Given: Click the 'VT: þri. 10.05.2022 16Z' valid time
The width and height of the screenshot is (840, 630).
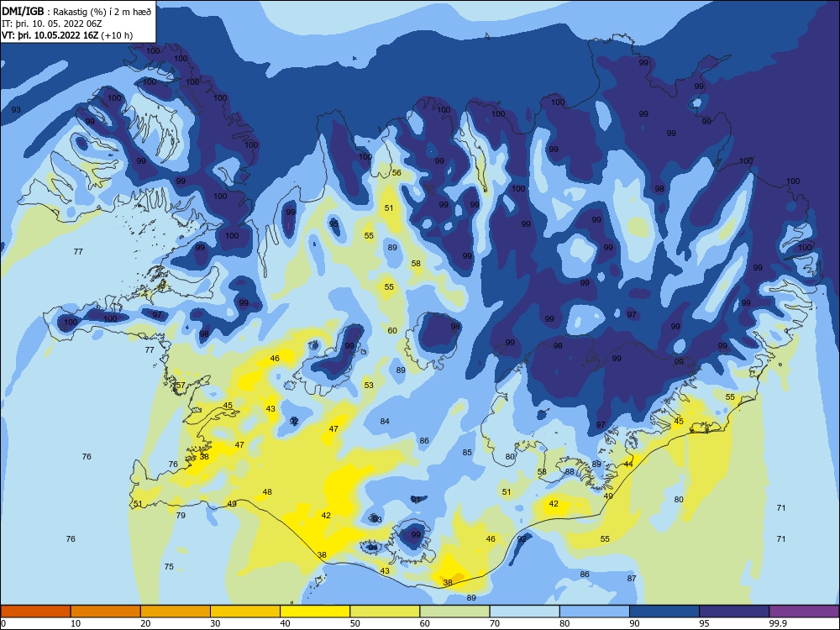Looking at the screenshot, I should [49, 35].
